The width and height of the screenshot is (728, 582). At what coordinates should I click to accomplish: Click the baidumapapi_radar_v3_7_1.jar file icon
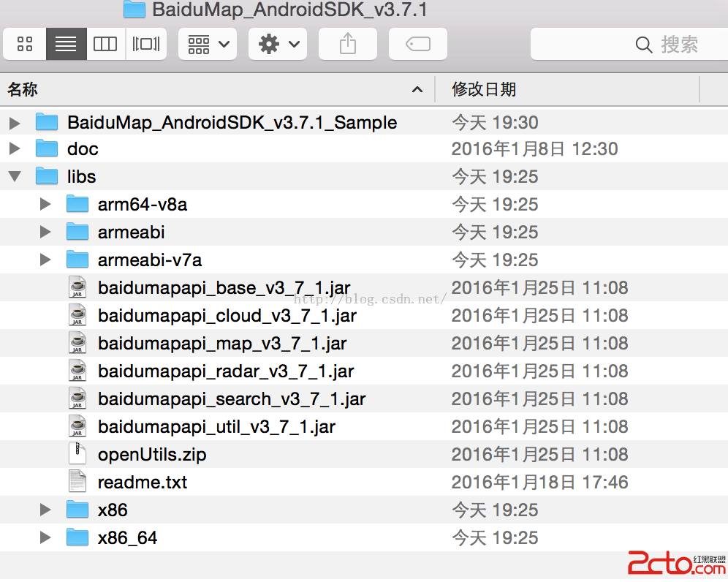pos(77,371)
